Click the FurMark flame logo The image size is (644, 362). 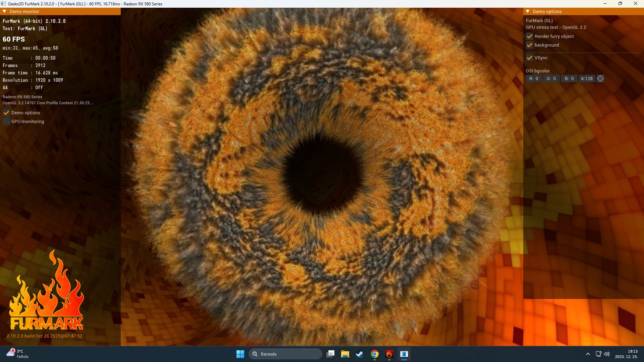(x=46, y=292)
